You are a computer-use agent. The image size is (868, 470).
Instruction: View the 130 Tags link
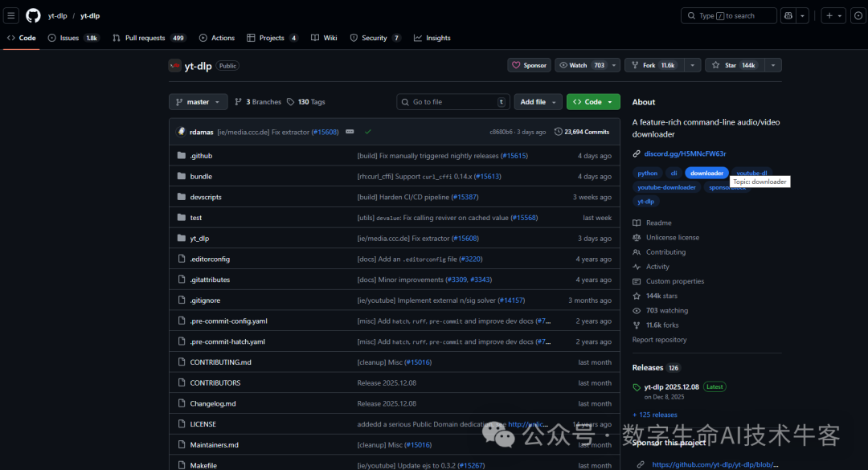tap(305, 102)
